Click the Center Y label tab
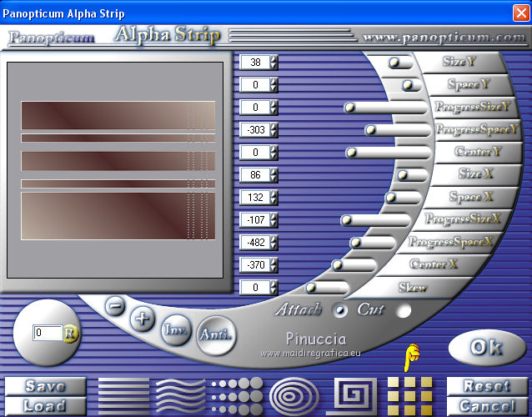 [477, 152]
